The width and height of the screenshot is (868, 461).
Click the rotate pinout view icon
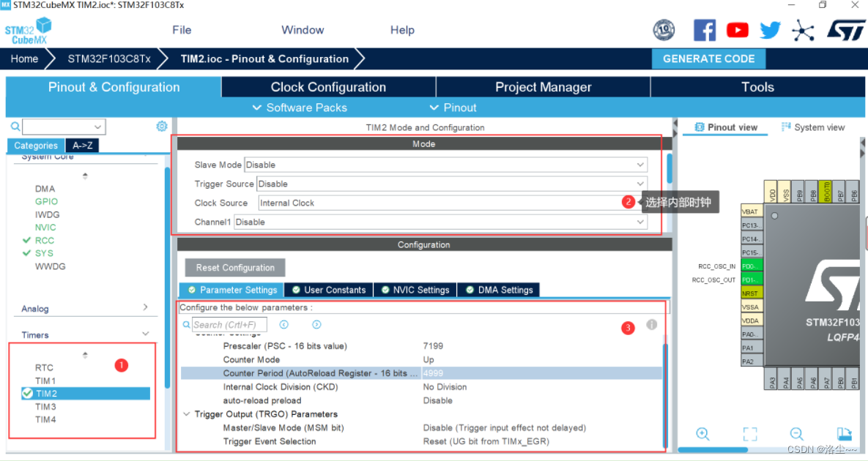point(845,434)
